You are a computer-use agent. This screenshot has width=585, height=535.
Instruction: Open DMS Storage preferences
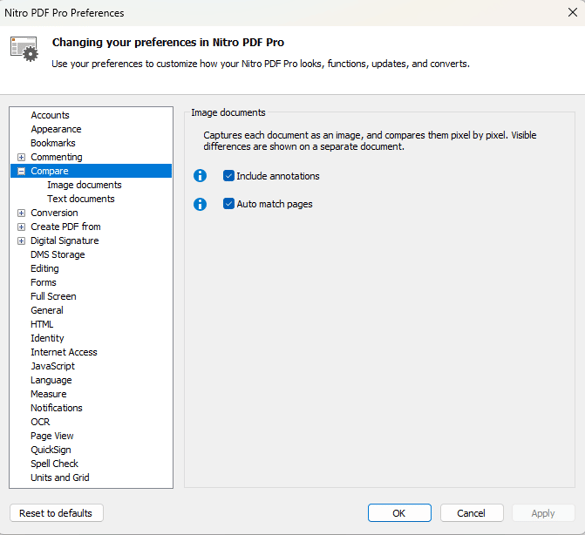[58, 254]
